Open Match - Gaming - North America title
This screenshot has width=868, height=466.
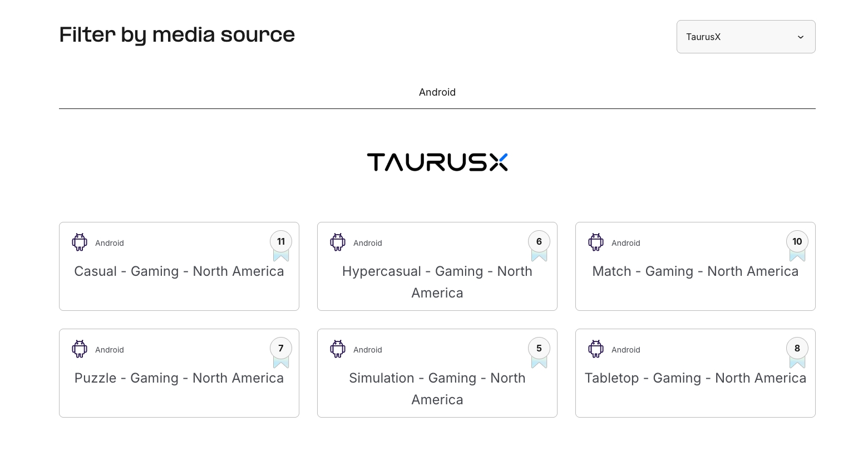[x=695, y=271]
